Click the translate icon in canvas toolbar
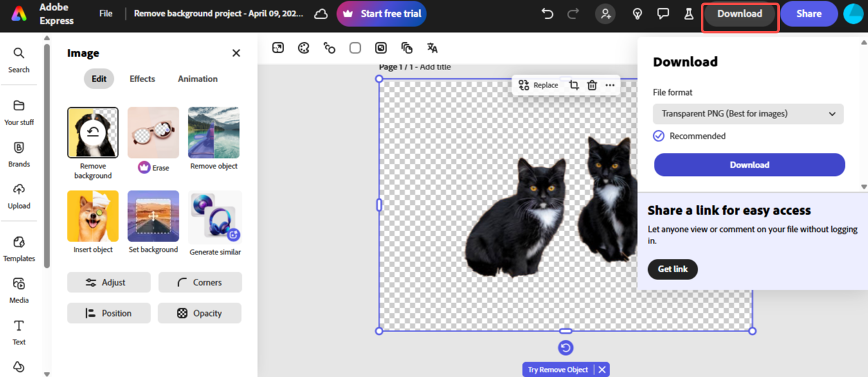 (432, 48)
